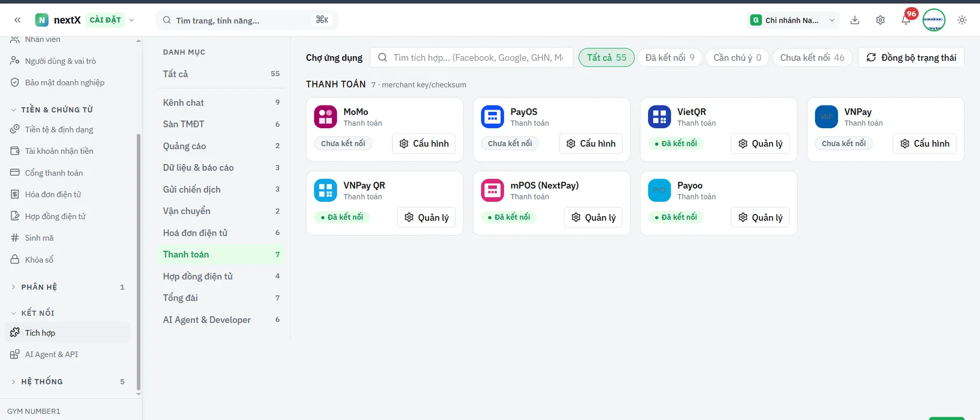This screenshot has width=980, height=420.
Task: Open Sinh mã hash item
Action: [67, 238]
